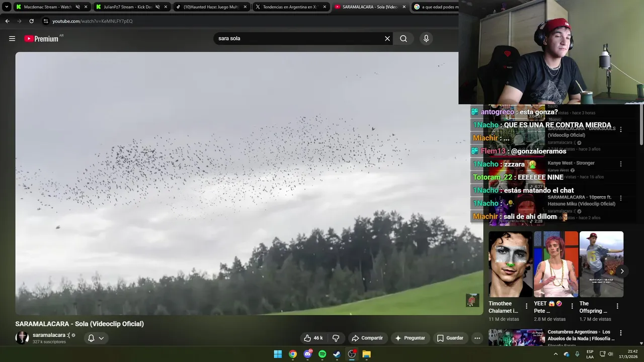Open the ESP LAA language switcher
Image resolution: width=644 pixels, height=362 pixels.
coord(590,354)
